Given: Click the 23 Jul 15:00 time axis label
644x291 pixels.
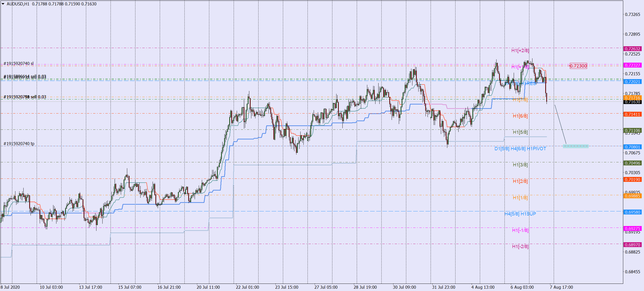Looking at the screenshot, I should (287, 287).
